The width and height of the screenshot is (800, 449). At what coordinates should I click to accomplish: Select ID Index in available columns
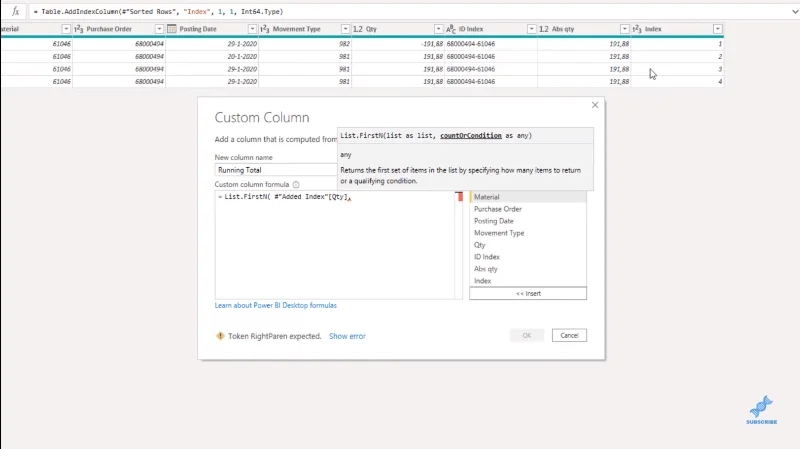click(x=528, y=257)
